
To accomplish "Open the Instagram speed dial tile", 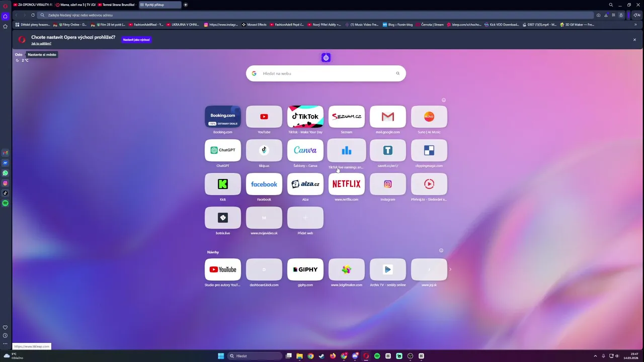I will click(x=387, y=184).
